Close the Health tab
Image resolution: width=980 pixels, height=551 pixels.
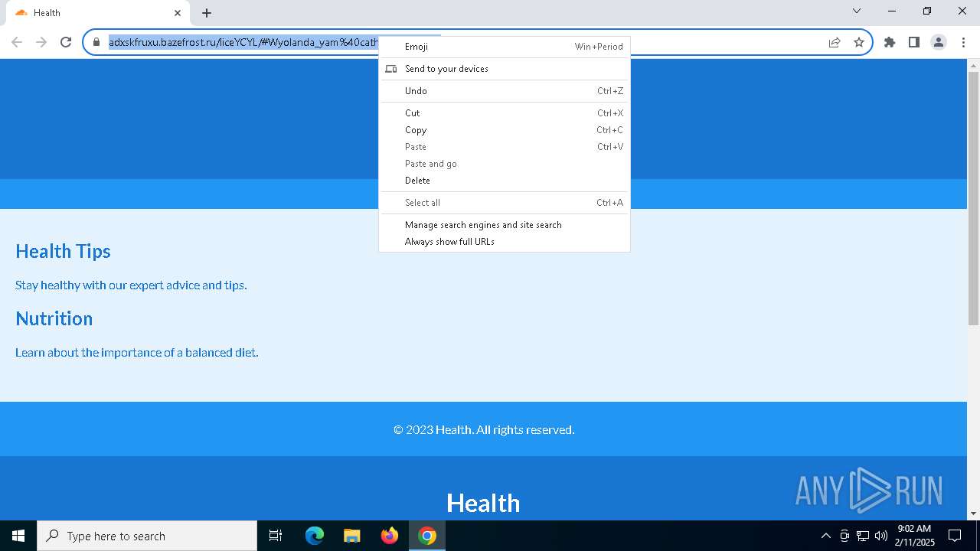(178, 13)
